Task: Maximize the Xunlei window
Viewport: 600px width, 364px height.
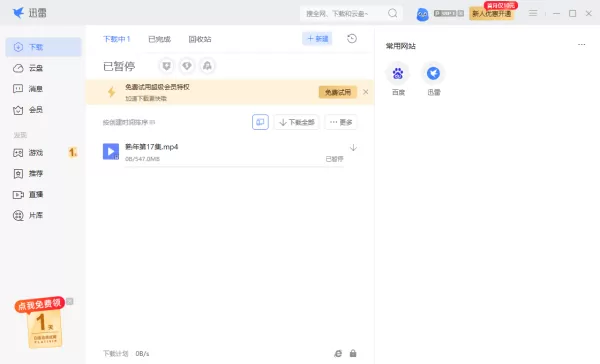Action: click(x=572, y=13)
